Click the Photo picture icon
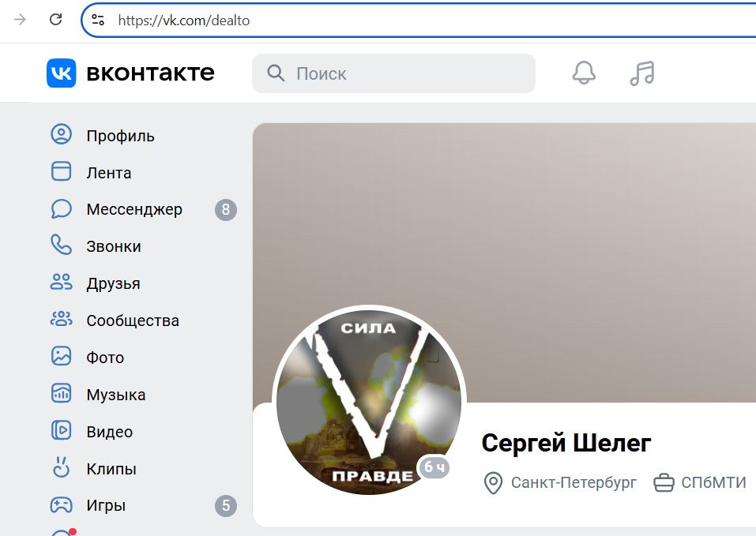The image size is (756, 536). 62,356
